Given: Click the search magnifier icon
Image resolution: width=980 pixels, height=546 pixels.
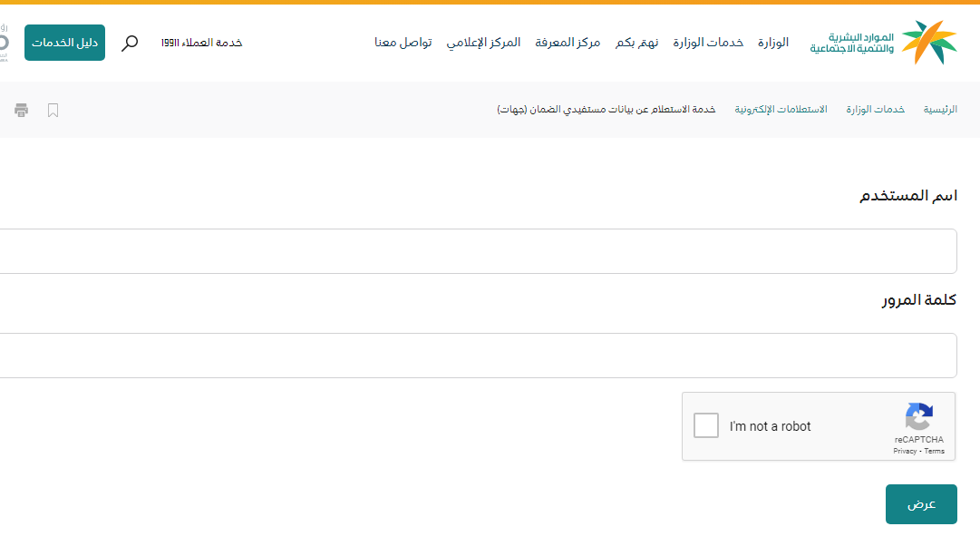Looking at the screenshot, I should coord(131,43).
